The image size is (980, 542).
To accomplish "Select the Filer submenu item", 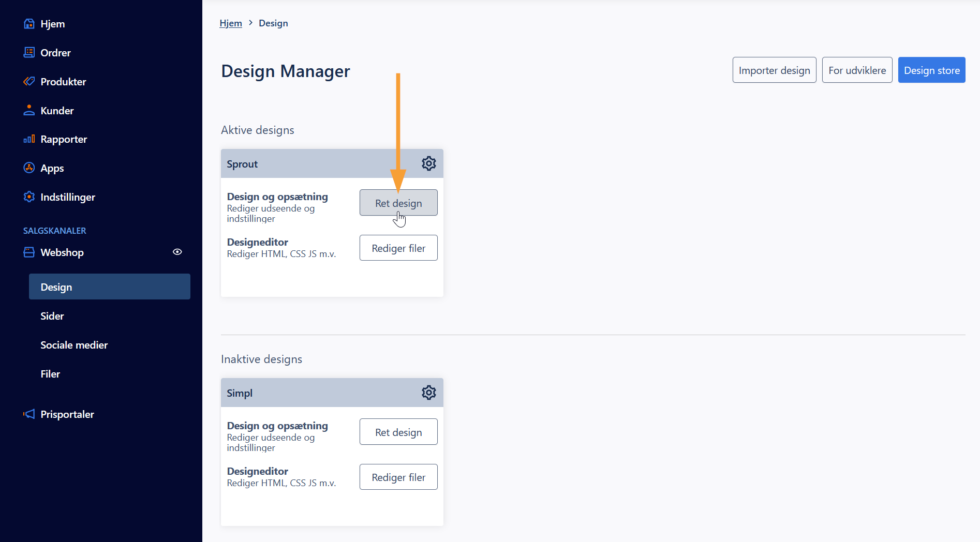I will click(50, 374).
